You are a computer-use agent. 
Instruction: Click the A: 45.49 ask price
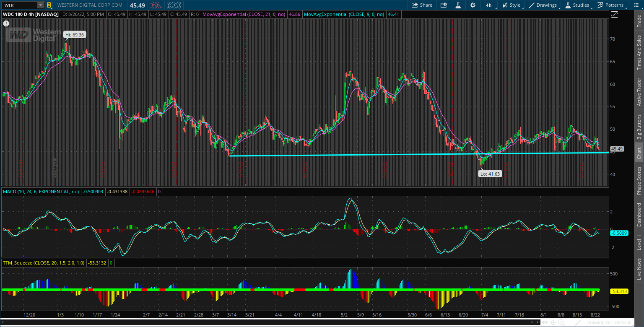[x=174, y=7]
